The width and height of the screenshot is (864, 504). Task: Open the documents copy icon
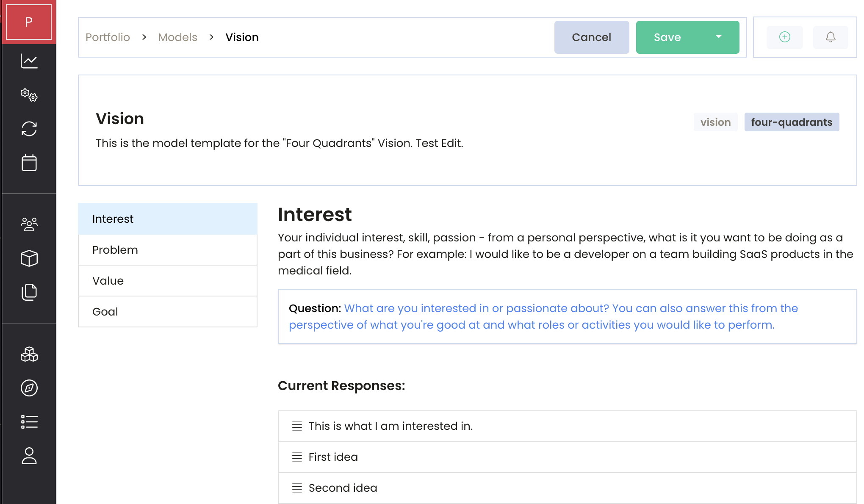[x=29, y=292]
